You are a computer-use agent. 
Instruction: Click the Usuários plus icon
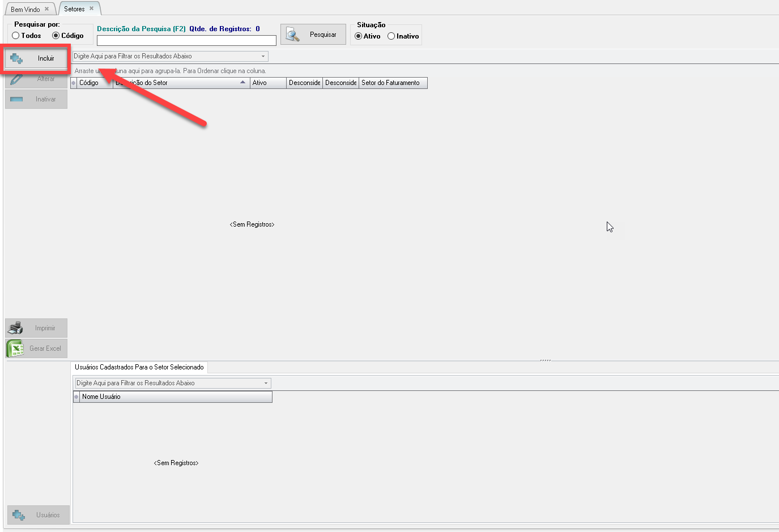tap(19, 515)
